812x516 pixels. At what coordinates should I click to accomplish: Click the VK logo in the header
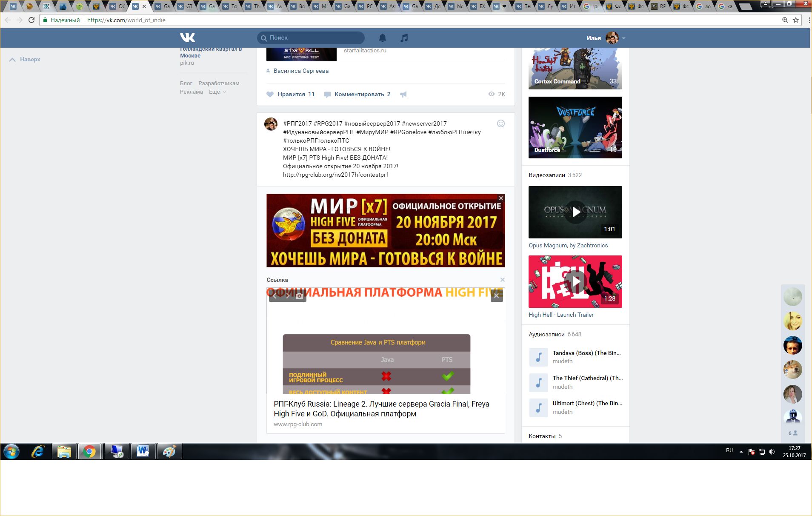tap(187, 38)
